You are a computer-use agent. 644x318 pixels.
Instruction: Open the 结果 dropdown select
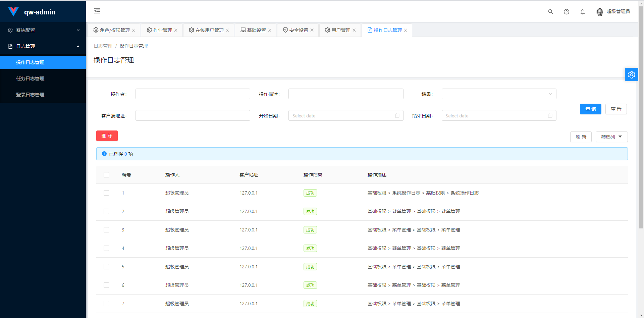[x=499, y=94]
